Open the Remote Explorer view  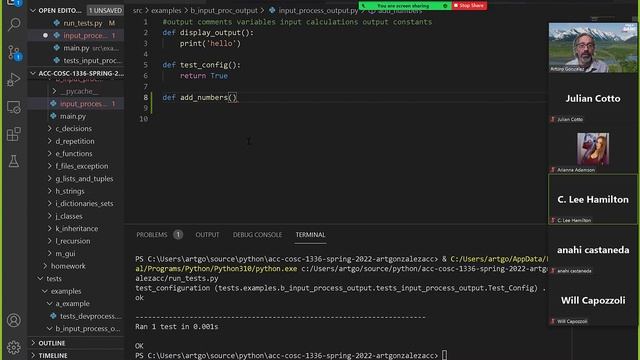tap(14, 107)
